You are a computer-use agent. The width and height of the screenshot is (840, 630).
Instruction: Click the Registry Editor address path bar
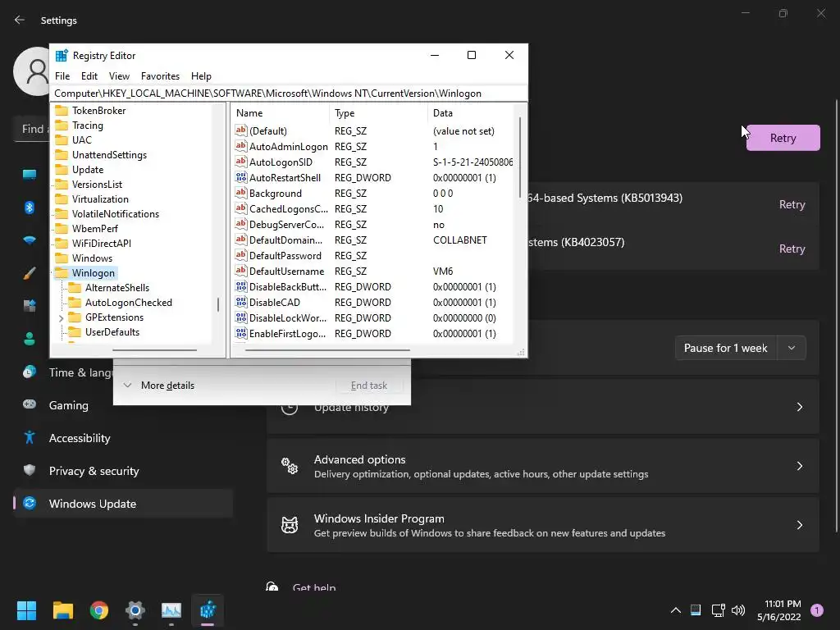pos(289,94)
